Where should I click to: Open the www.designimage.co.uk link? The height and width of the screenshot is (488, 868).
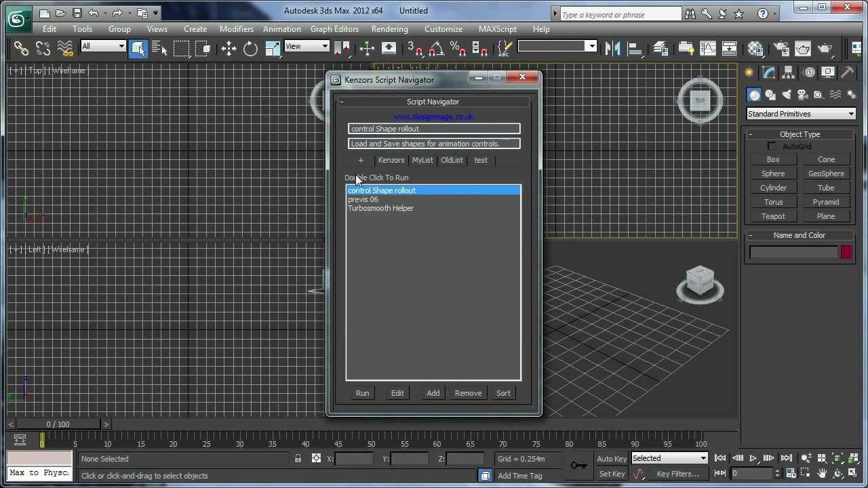pos(433,117)
